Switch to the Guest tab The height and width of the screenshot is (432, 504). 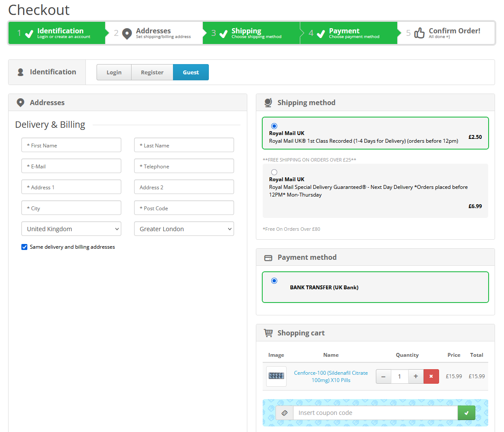191,72
